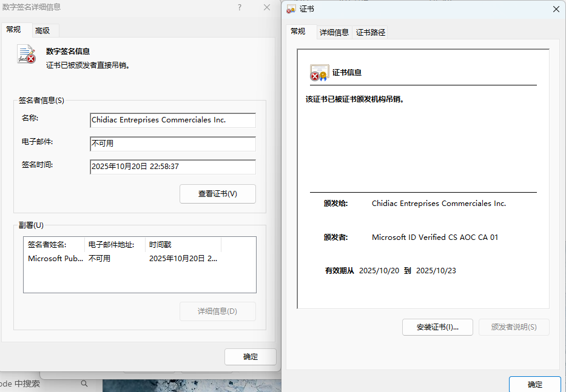Click validity start date 2025/10/20
Image resolution: width=566 pixels, height=392 pixels.
click(379, 271)
